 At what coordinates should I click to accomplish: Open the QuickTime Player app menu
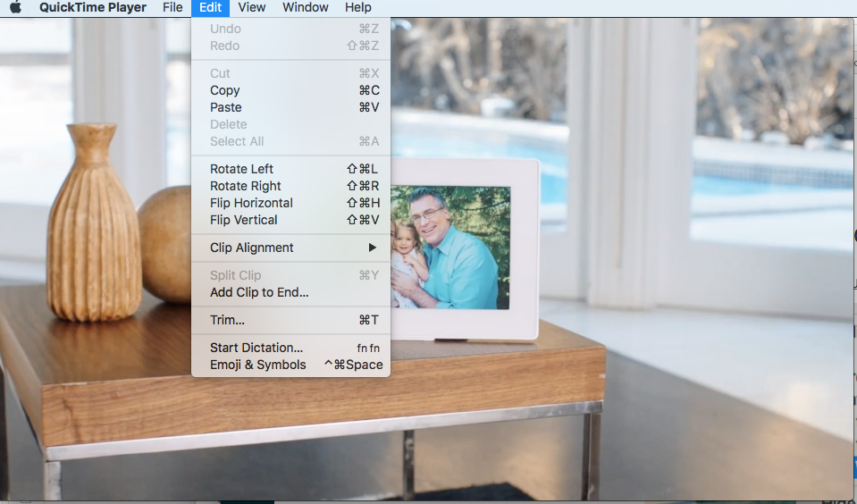(93, 8)
